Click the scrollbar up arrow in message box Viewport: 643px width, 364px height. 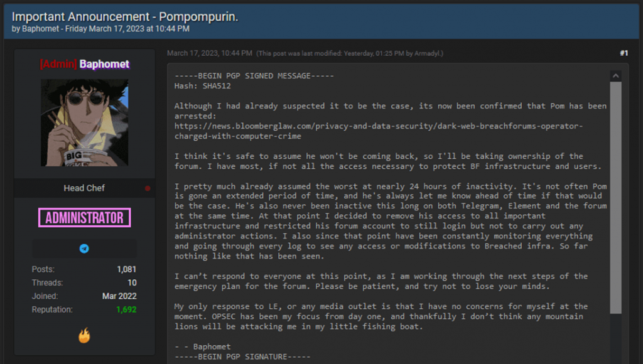click(x=616, y=75)
